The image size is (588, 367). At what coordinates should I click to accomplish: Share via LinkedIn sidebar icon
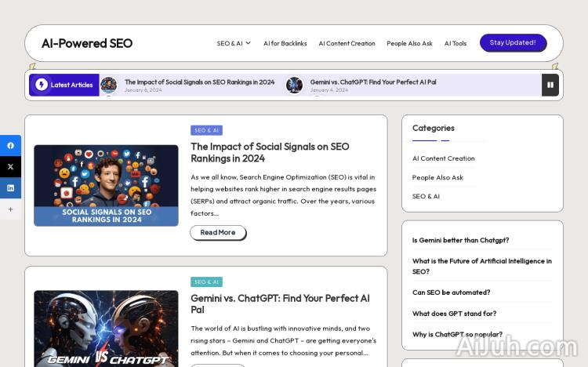click(10, 187)
